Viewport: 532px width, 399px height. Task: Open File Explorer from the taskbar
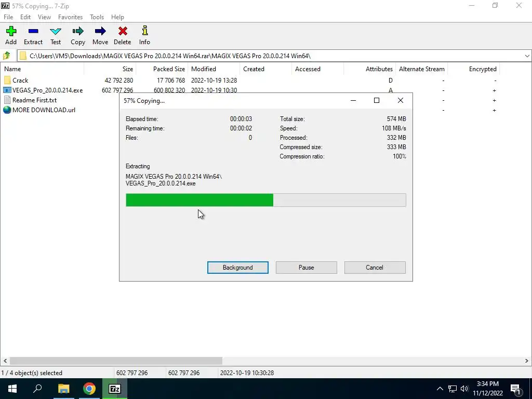pyautogui.click(x=63, y=389)
